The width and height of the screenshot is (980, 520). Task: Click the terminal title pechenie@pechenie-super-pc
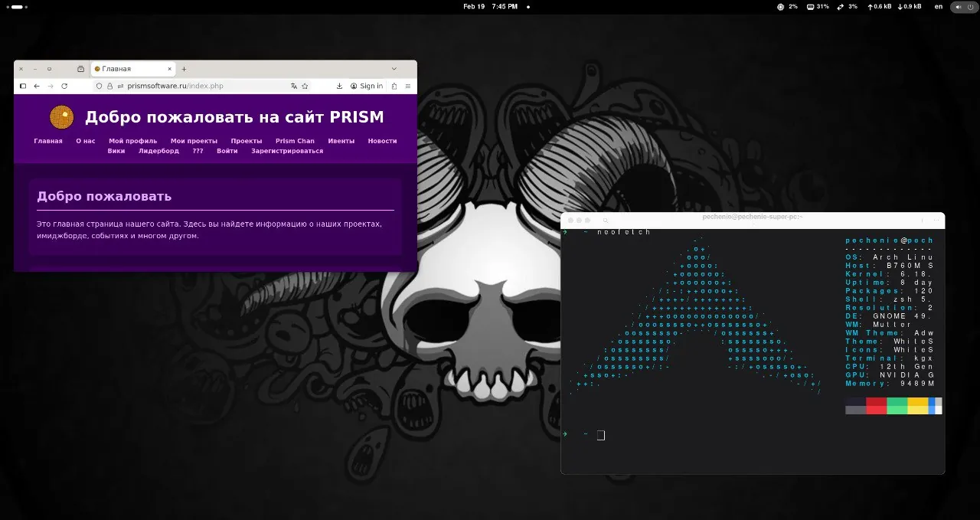pyautogui.click(x=753, y=217)
